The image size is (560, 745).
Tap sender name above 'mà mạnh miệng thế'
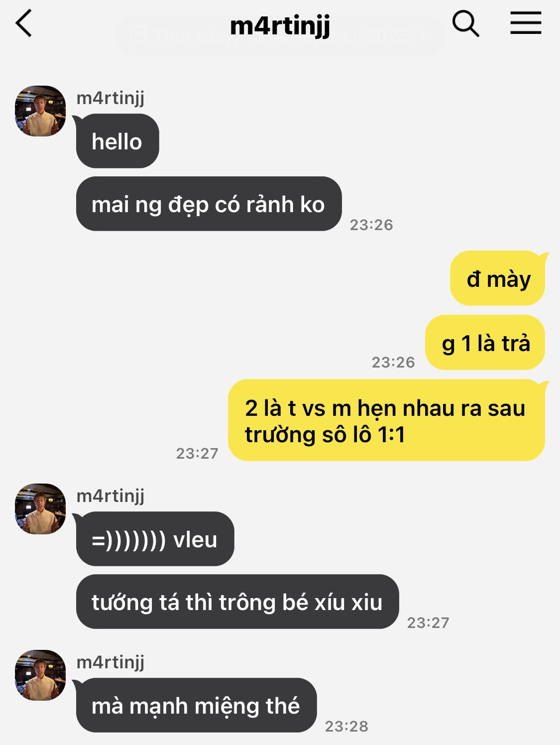[x=111, y=662]
